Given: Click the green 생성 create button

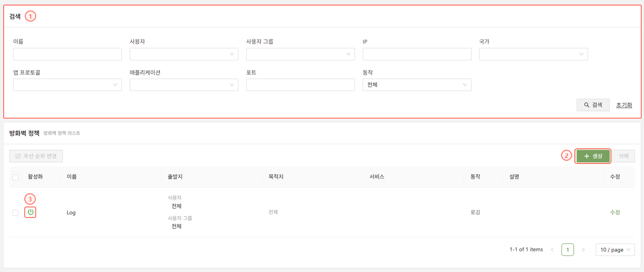Looking at the screenshot, I should pyautogui.click(x=593, y=156).
